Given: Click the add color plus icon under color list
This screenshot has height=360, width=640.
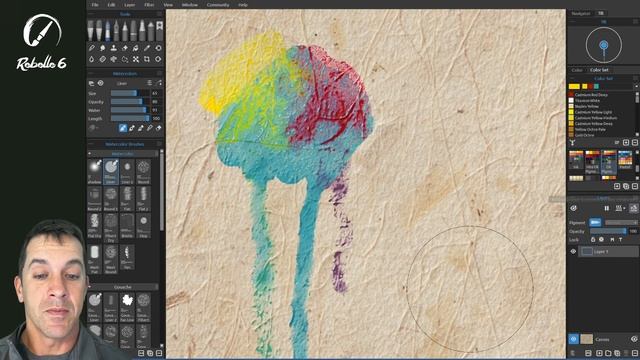Looking at the screenshot, I should click(626, 142).
